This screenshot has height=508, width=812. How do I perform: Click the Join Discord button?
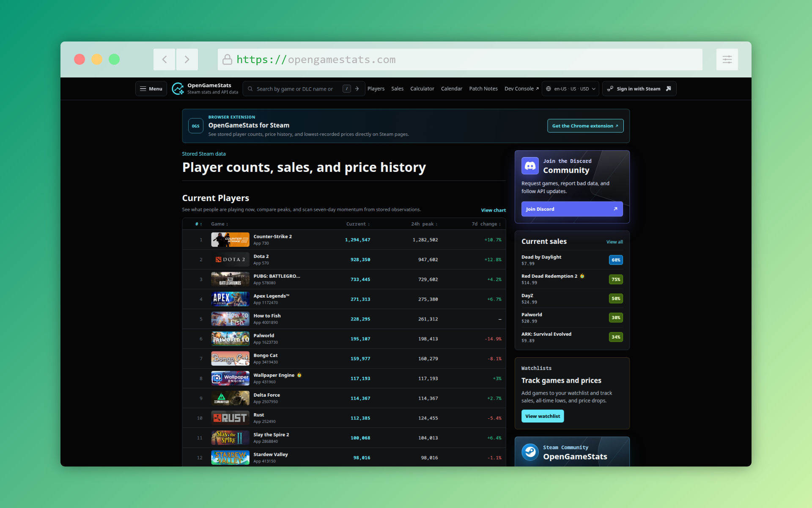click(572, 209)
